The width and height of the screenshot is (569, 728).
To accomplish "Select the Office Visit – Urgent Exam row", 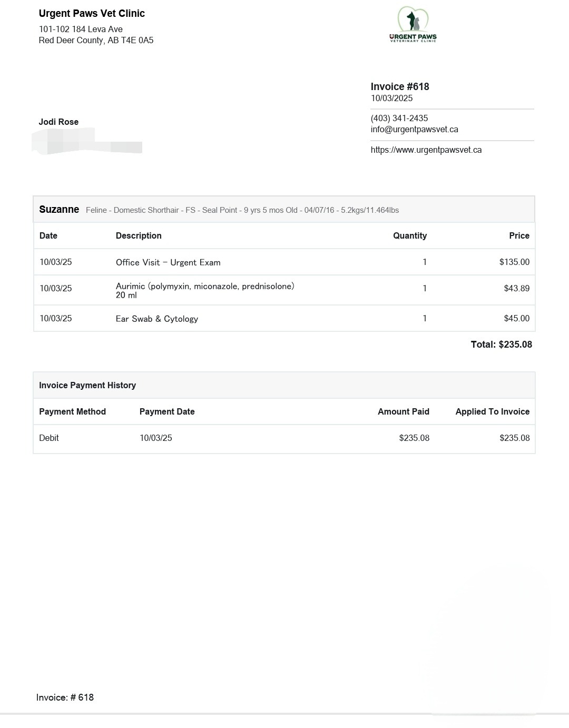I will pyautogui.click(x=284, y=262).
